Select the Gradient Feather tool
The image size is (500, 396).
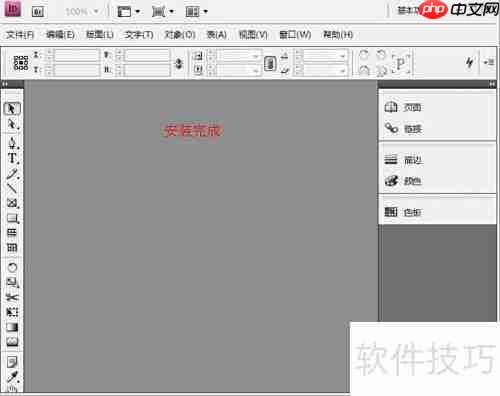click(x=12, y=341)
